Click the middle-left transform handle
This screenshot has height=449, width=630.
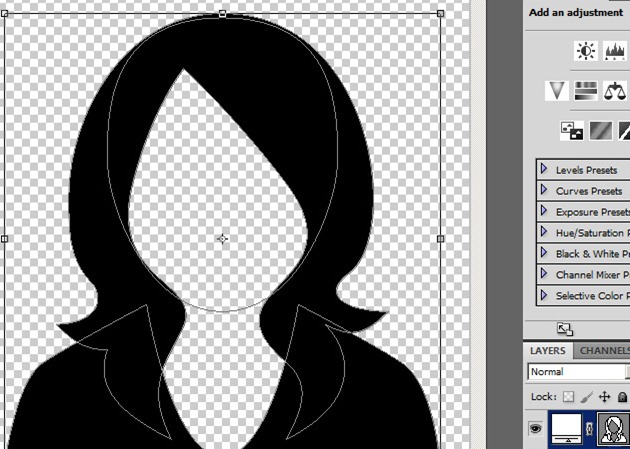point(4,239)
